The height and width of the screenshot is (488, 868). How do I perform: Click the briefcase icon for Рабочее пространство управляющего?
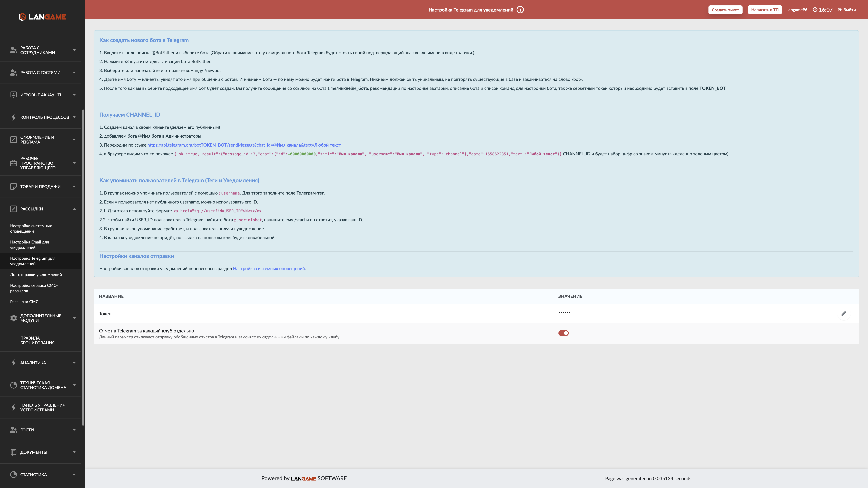tap(14, 163)
